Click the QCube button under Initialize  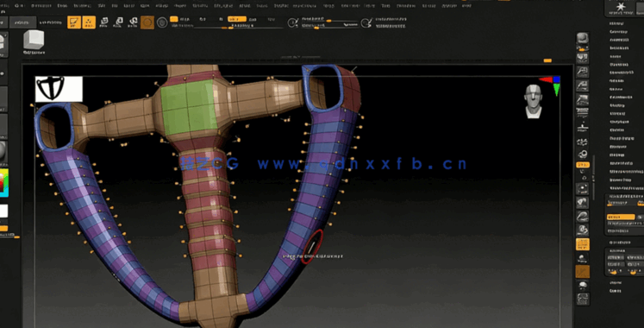click(616, 258)
